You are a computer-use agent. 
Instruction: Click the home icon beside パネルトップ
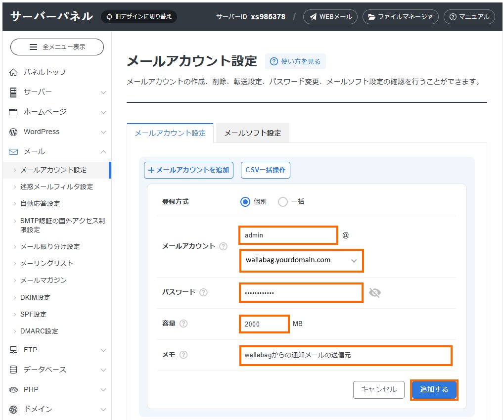(13, 72)
